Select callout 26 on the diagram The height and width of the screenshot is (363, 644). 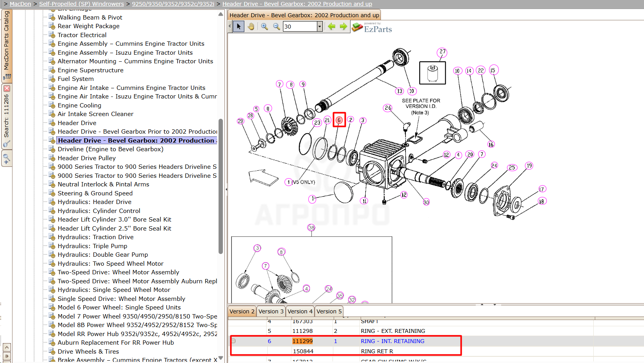pyautogui.click(x=388, y=108)
